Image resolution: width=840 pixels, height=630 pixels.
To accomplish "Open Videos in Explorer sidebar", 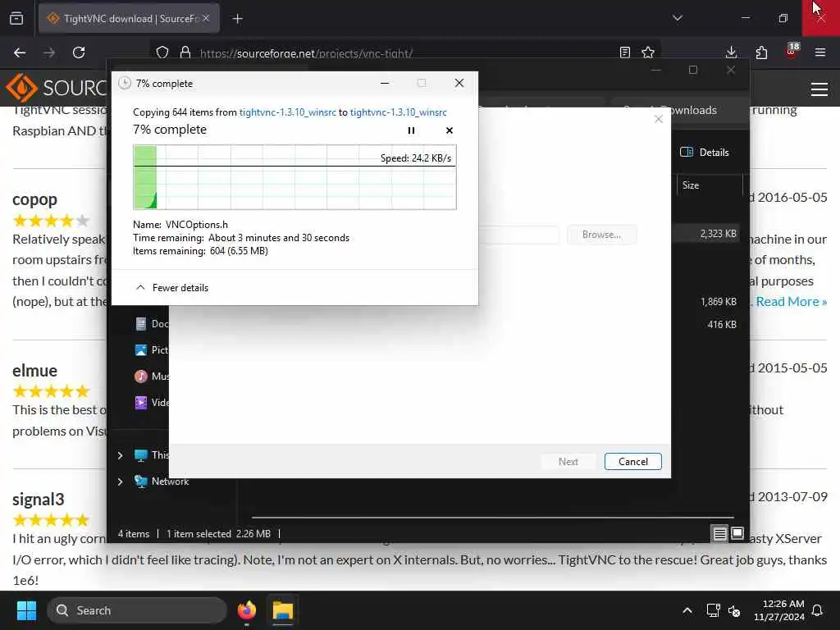I will coord(152,402).
